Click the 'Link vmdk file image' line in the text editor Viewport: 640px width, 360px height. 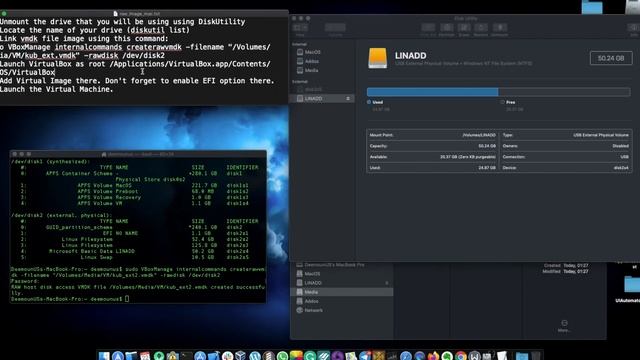(x=84, y=39)
